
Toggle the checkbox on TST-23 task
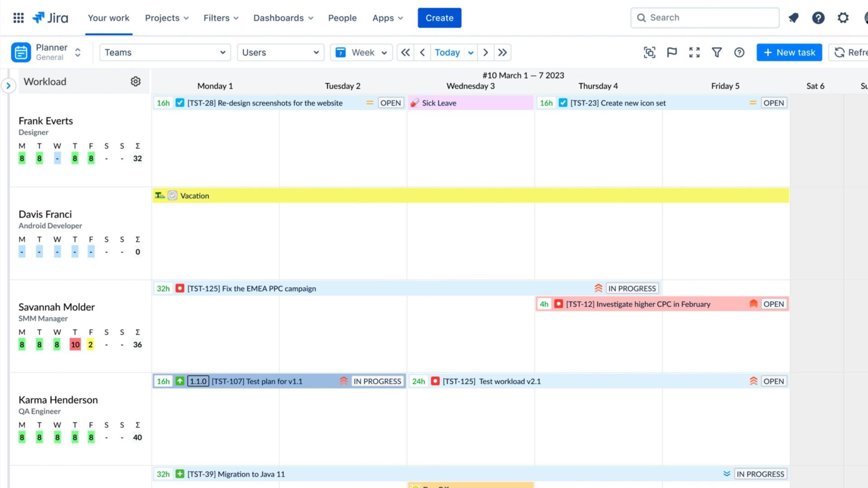[563, 103]
